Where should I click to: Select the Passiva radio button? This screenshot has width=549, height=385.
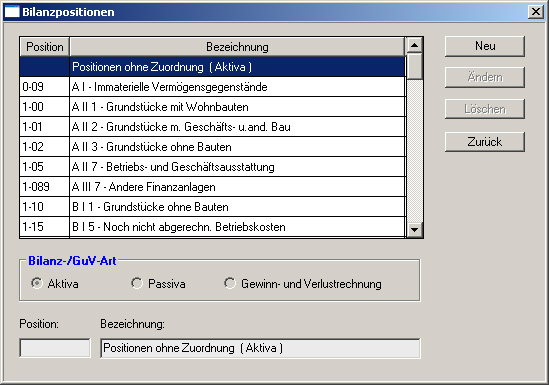point(137,283)
